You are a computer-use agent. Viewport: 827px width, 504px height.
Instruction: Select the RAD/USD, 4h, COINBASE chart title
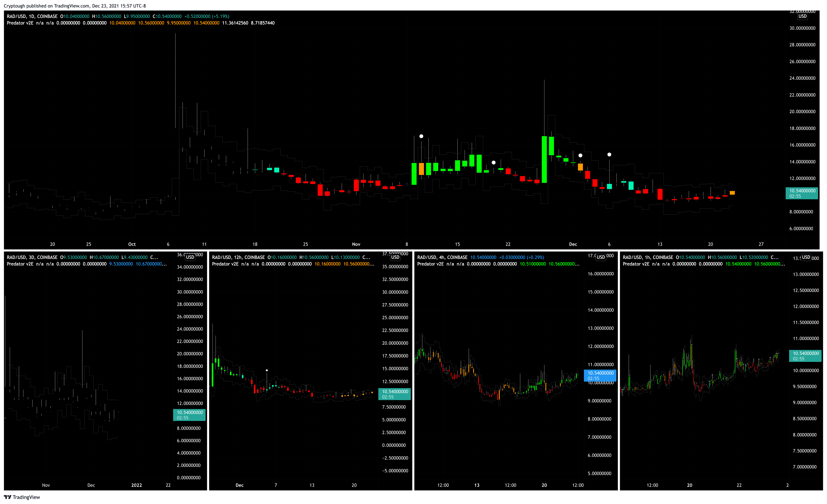[x=442, y=257]
